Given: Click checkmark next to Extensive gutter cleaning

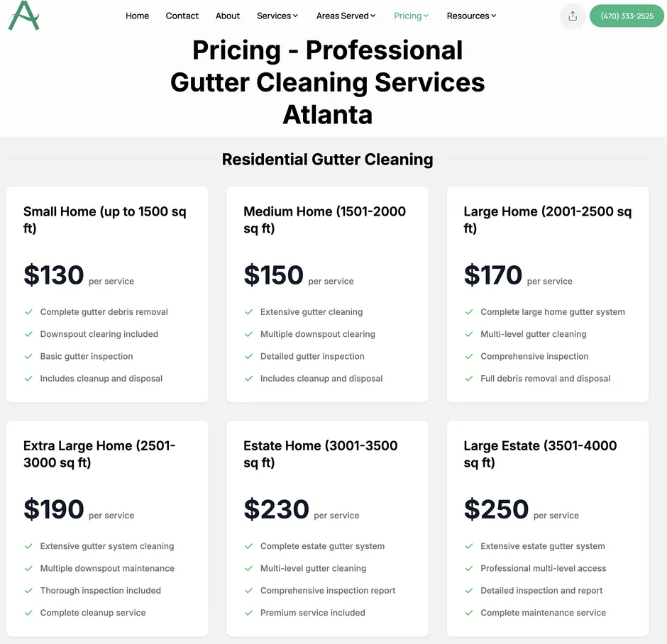Looking at the screenshot, I should coord(249,312).
